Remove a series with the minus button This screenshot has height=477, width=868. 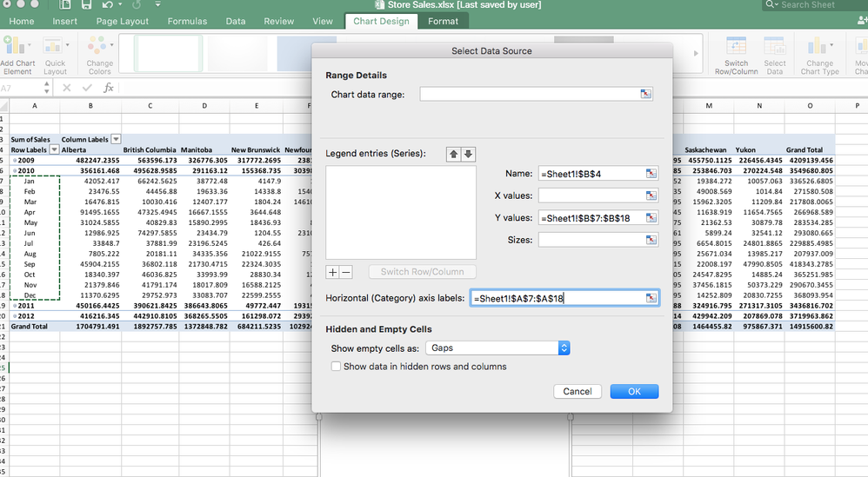tap(346, 272)
